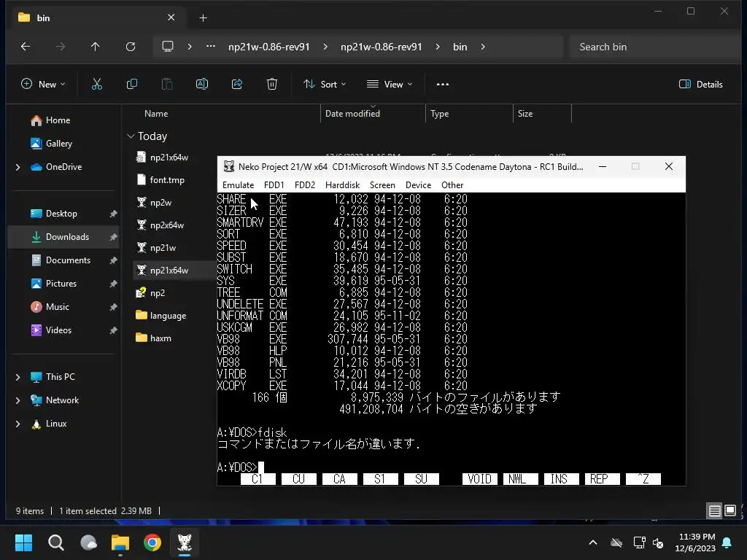
Task: Open the New item dropdown
Action: [43, 85]
